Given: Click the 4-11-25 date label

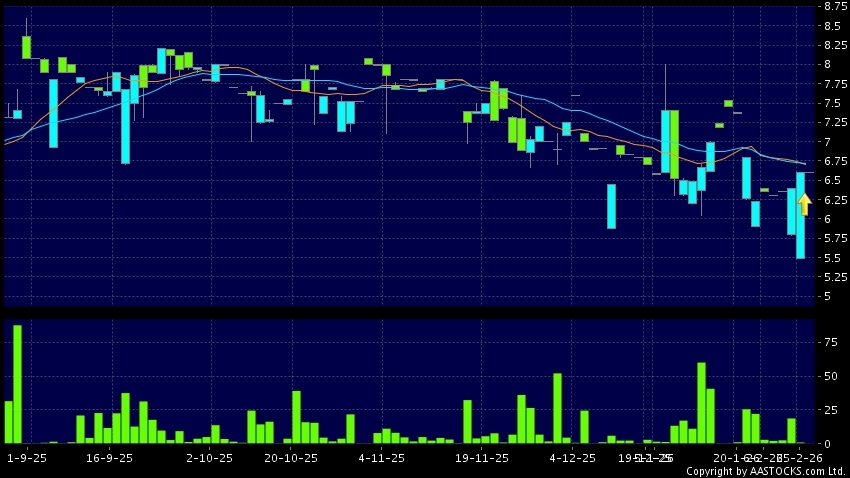Looking at the screenshot, I should click(x=380, y=457).
